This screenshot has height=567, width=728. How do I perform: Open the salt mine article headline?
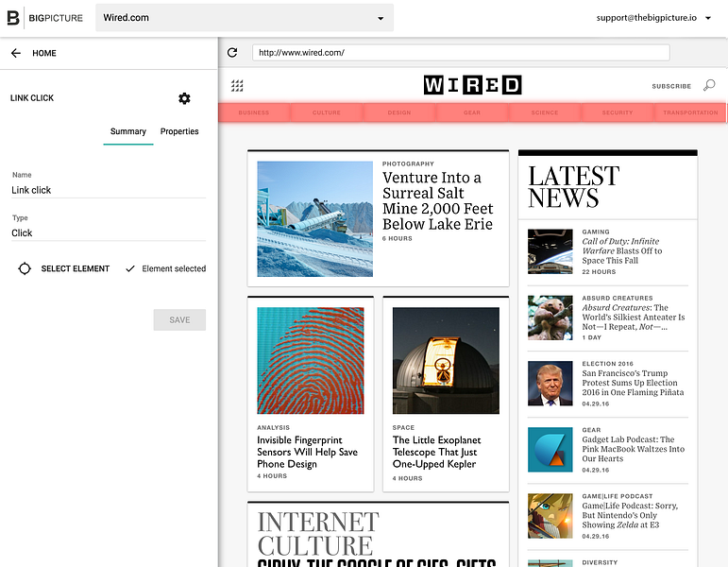(x=438, y=200)
